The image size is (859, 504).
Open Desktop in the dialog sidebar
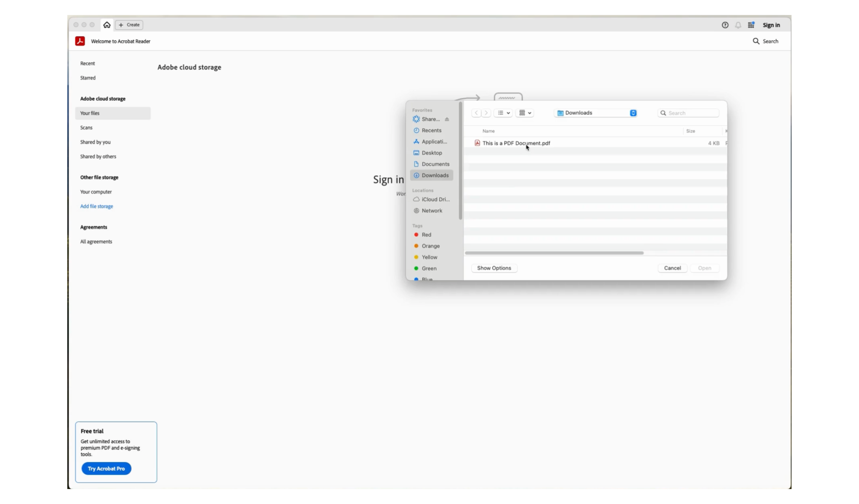[431, 153]
